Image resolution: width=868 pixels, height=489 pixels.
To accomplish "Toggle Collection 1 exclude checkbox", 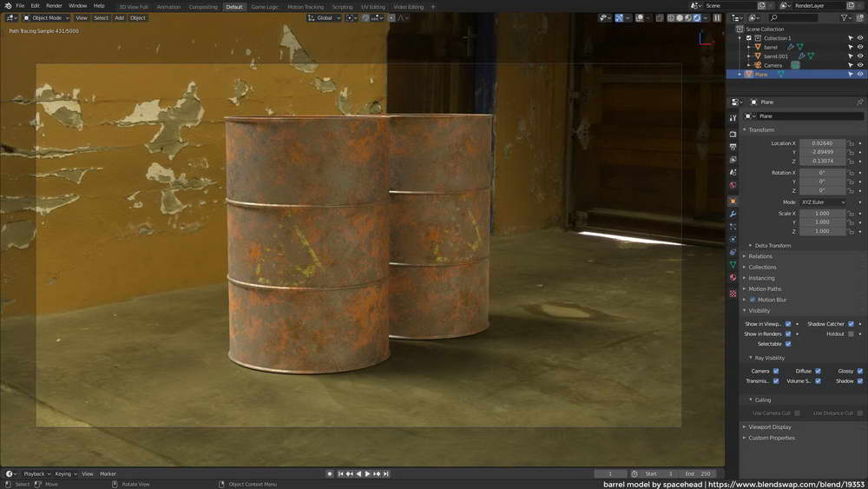I will click(749, 38).
